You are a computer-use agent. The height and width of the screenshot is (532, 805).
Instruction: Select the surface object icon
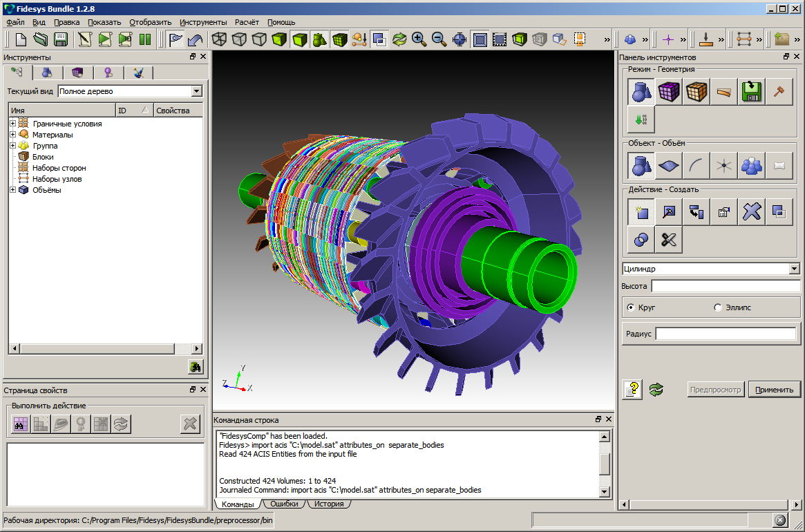click(669, 166)
